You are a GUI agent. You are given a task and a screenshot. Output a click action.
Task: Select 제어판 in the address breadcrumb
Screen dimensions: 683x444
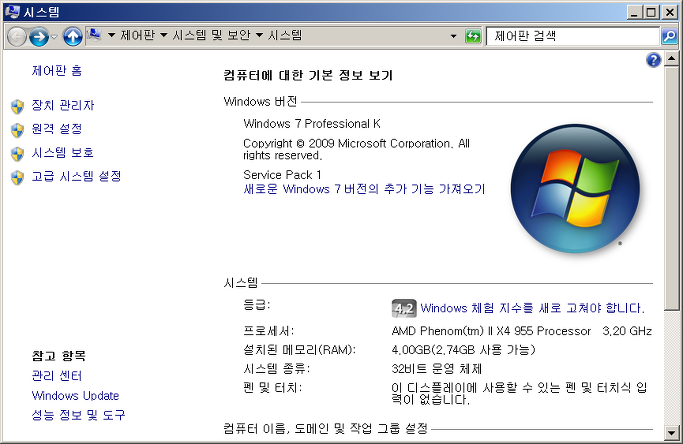pos(138,35)
